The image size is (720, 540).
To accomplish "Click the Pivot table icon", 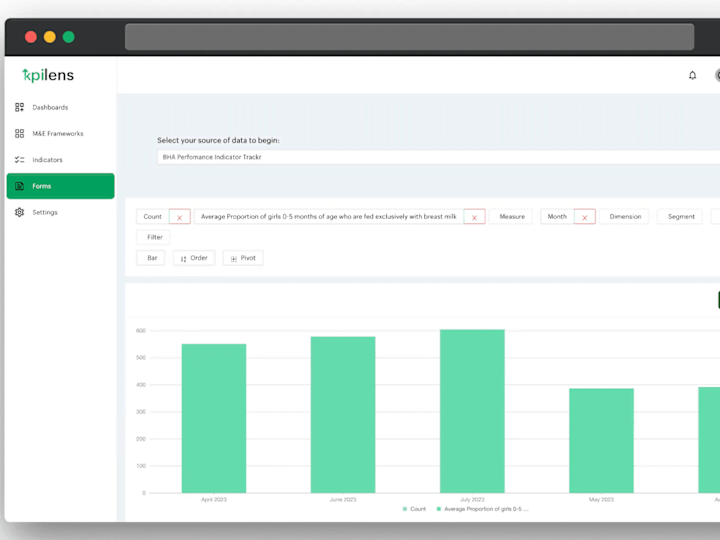I will tap(234, 259).
